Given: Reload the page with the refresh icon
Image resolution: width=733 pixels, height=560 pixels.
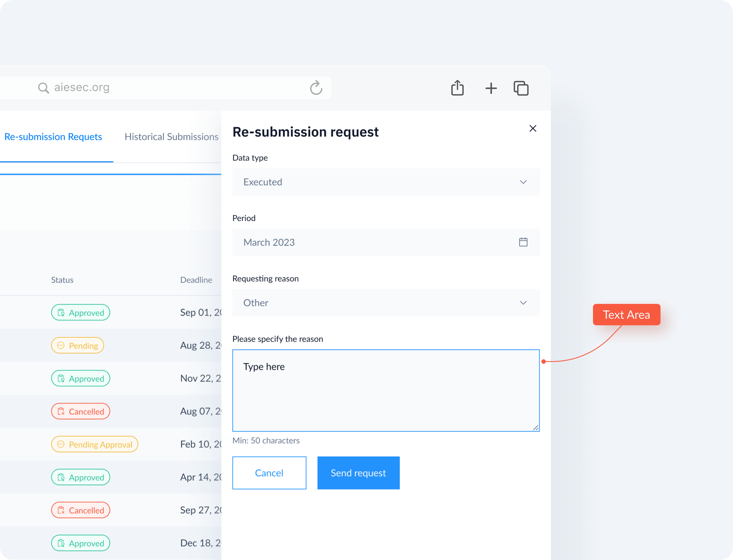Looking at the screenshot, I should (316, 88).
